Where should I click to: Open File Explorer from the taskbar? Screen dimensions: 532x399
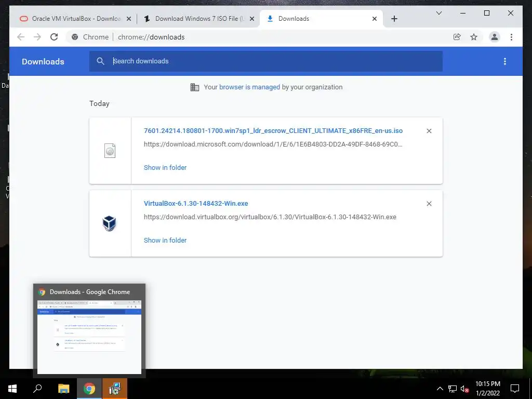point(63,389)
